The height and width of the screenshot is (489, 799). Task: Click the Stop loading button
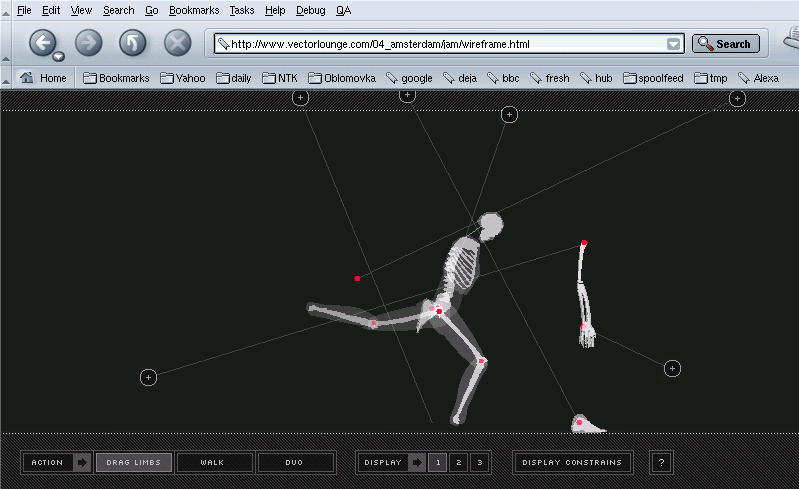(x=177, y=43)
